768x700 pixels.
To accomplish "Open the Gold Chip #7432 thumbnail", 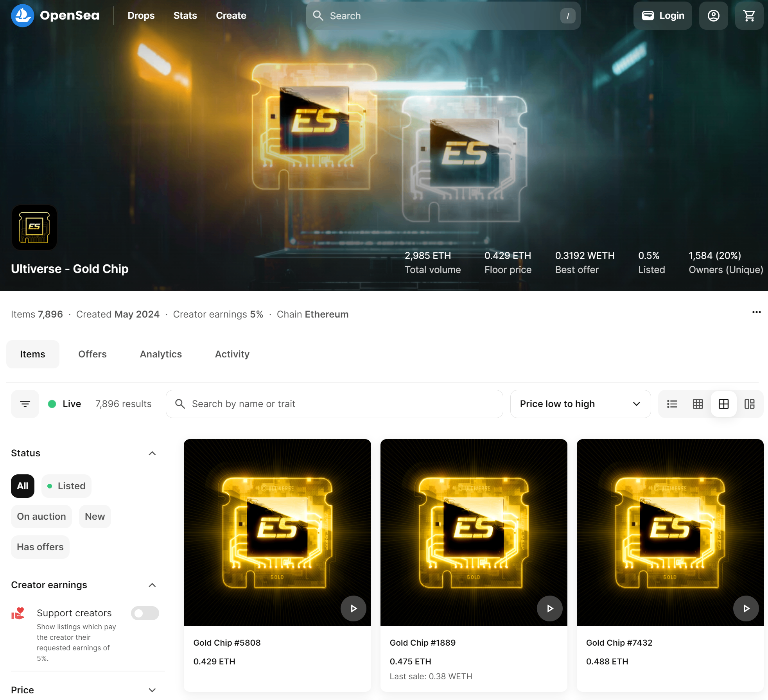I will [x=670, y=533].
